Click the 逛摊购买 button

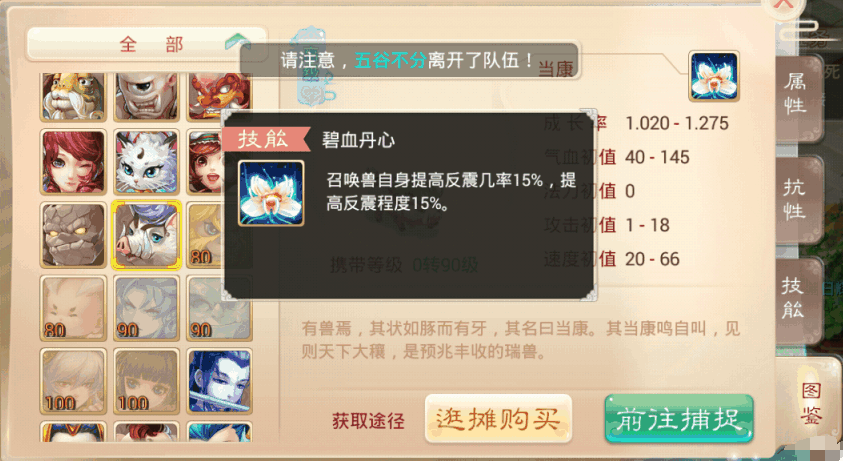498,419
